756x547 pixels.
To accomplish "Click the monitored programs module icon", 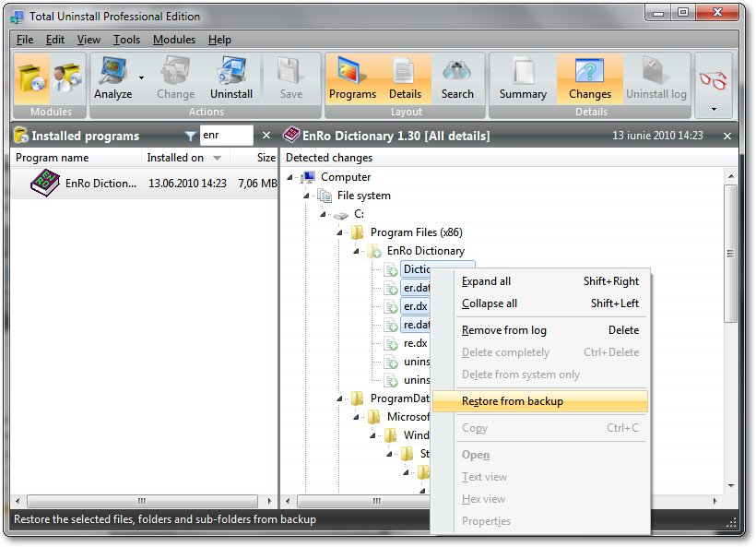I will tap(67, 78).
